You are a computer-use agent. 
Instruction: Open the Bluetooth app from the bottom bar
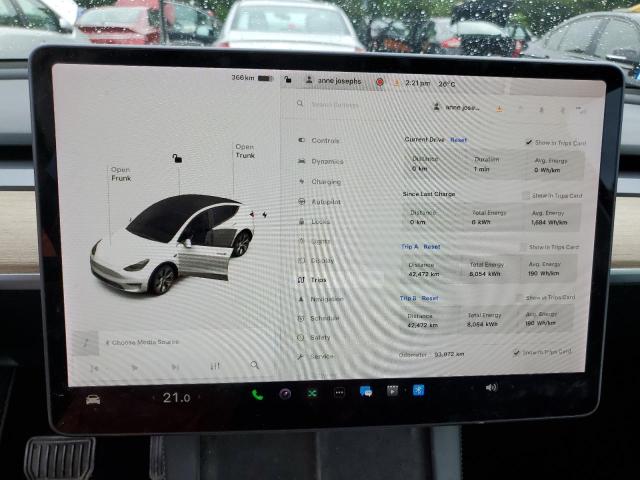[x=418, y=390]
